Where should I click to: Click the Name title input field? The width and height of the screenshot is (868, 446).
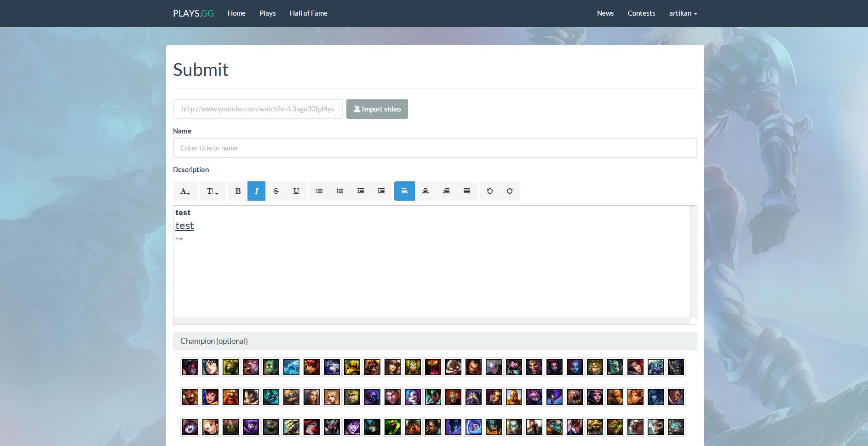[x=435, y=148]
